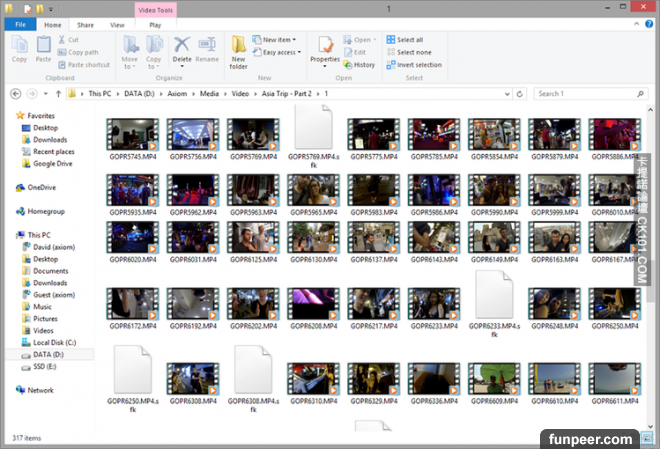The width and height of the screenshot is (660, 449).
Task: Open the File menu tab
Action: pos(19,23)
